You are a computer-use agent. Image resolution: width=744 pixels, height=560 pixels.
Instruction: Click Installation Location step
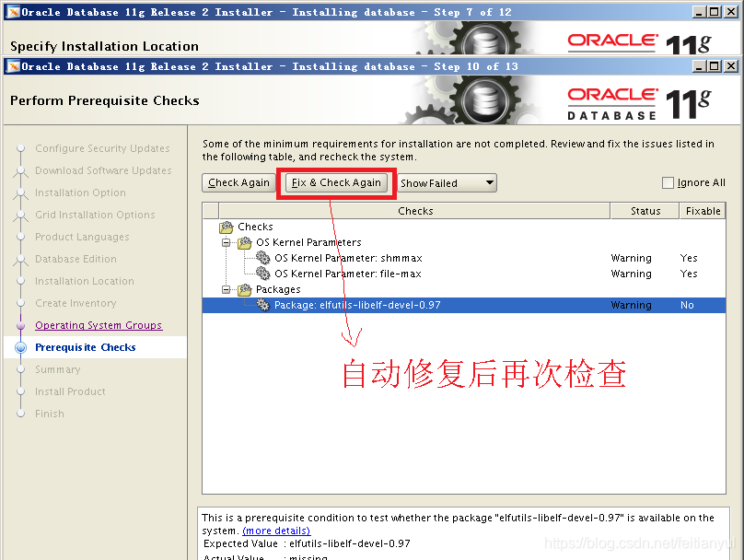(85, 281)
